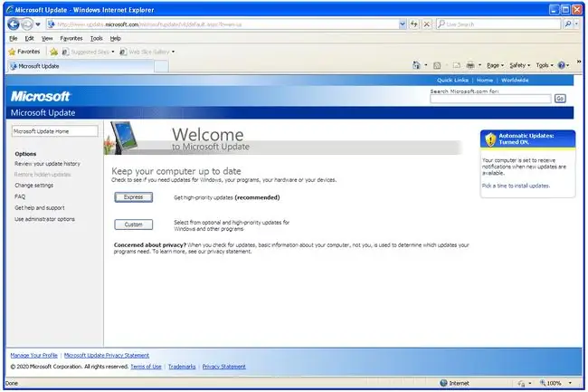Viewport: 588px width, 392px height.
Task: Open the FAQ link
Action: point(20,196)
